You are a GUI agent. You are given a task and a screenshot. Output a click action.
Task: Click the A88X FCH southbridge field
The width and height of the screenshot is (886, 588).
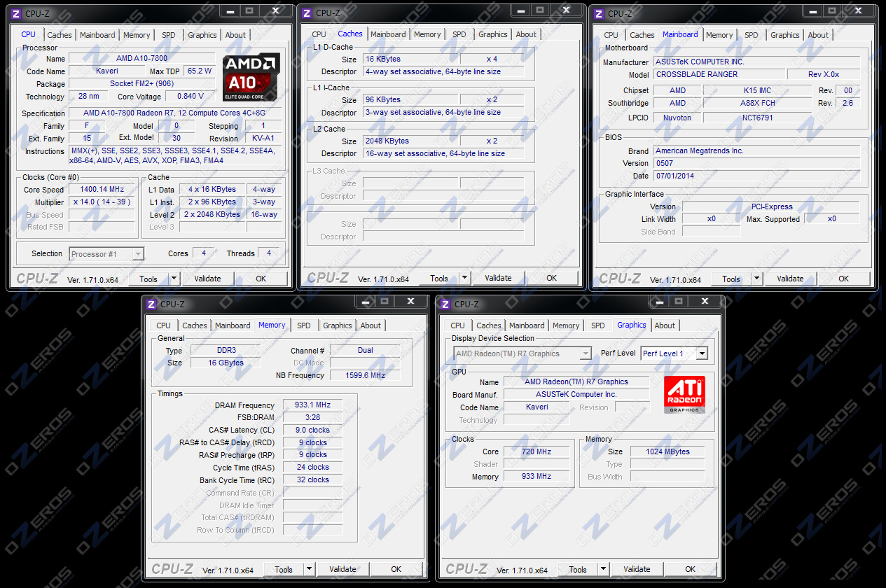click(759, 103)
